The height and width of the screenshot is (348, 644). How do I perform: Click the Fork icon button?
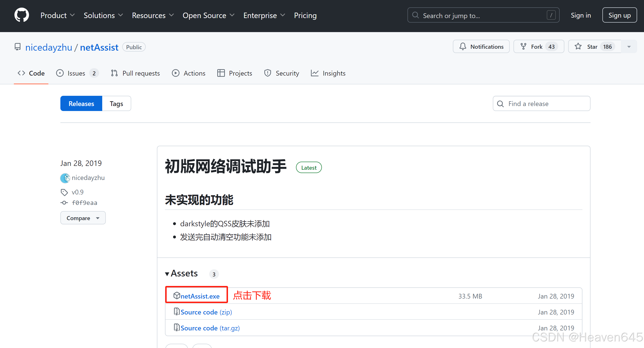coord(523,47)
